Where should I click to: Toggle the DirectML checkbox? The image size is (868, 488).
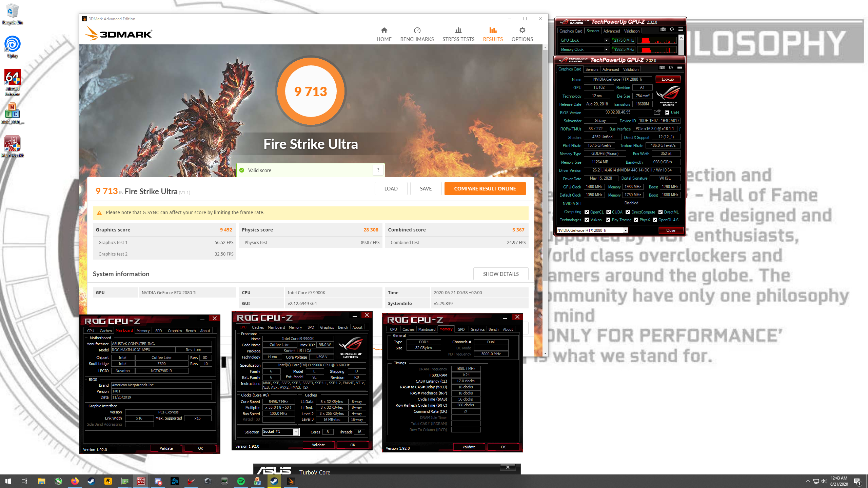click(x=660, y=212)
